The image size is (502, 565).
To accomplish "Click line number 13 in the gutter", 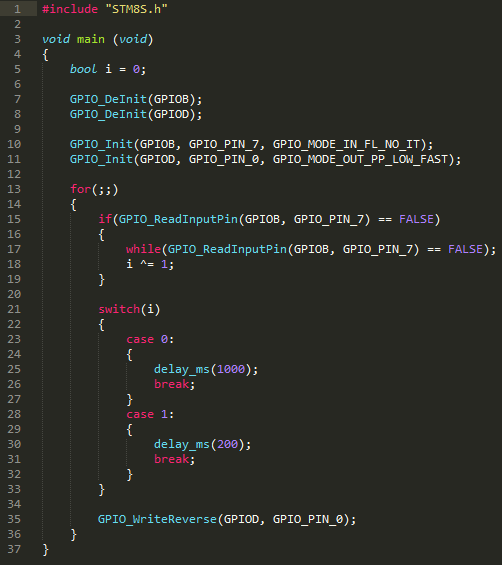I will click(14, 189).
